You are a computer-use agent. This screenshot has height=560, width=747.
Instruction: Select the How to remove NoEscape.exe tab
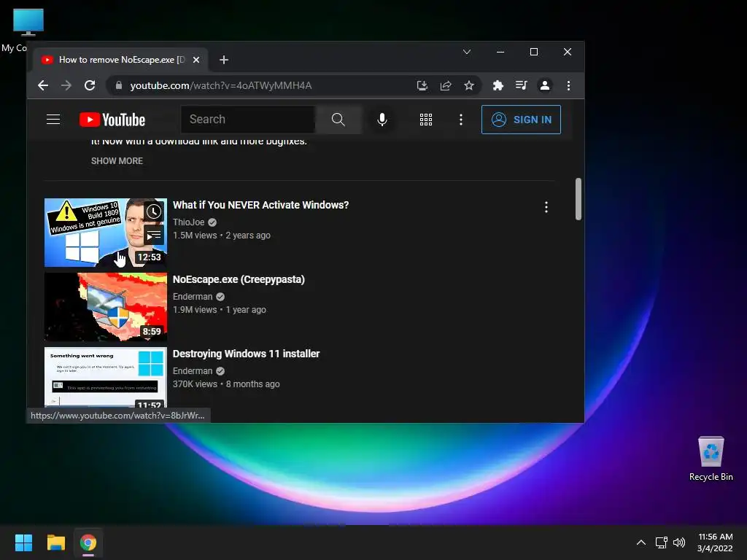(121, 60)
